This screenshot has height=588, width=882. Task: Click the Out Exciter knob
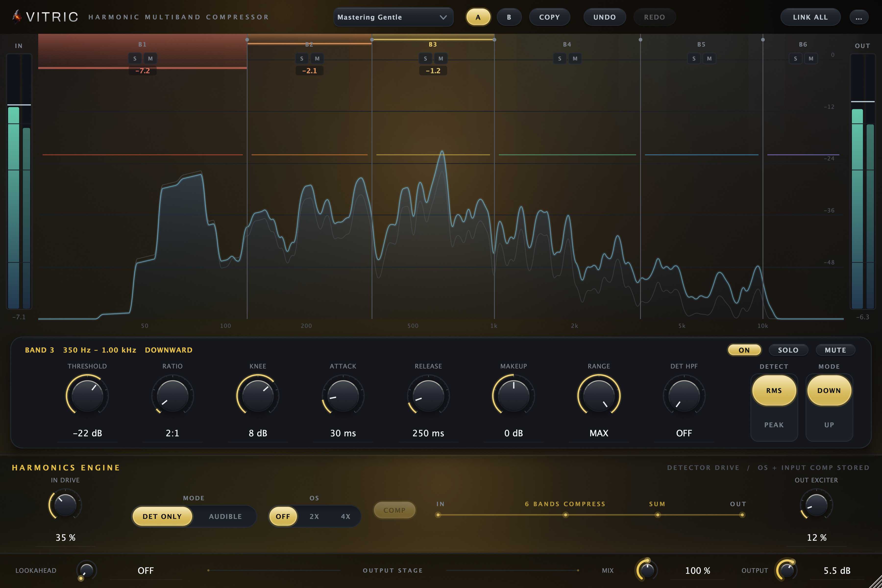816,505
